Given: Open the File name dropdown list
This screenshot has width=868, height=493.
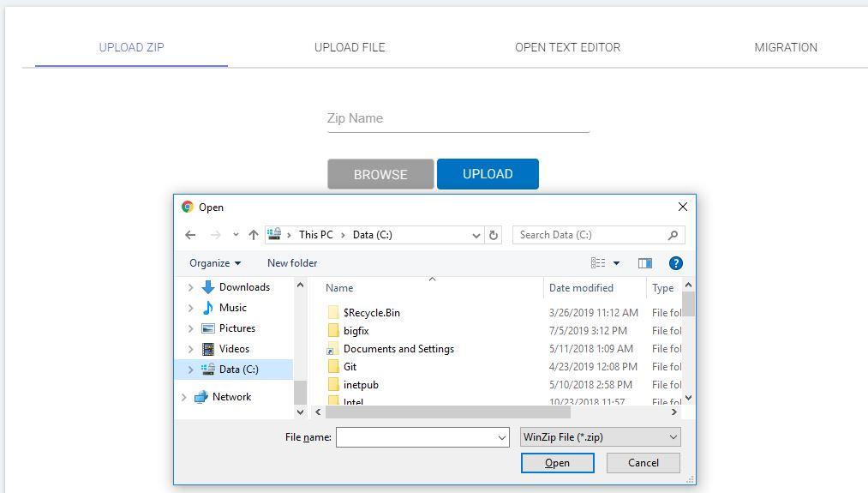Looking at the screenshot, I should (501, 437).
